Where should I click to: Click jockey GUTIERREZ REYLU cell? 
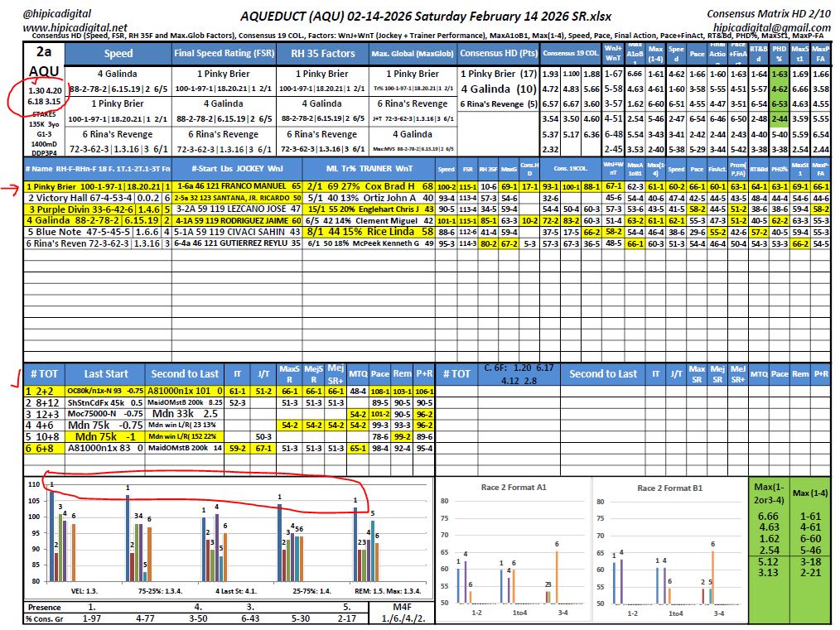[x=237, y=243]
